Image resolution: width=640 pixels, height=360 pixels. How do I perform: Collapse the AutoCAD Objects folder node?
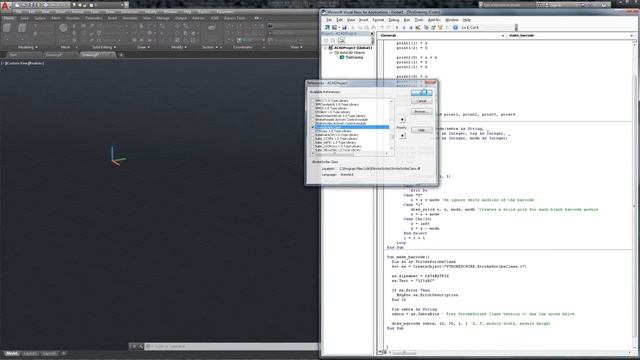click(x=331, y=53)
